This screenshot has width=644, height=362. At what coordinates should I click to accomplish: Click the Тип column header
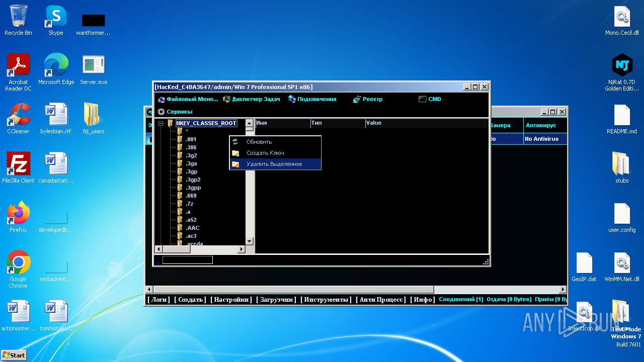337,123
